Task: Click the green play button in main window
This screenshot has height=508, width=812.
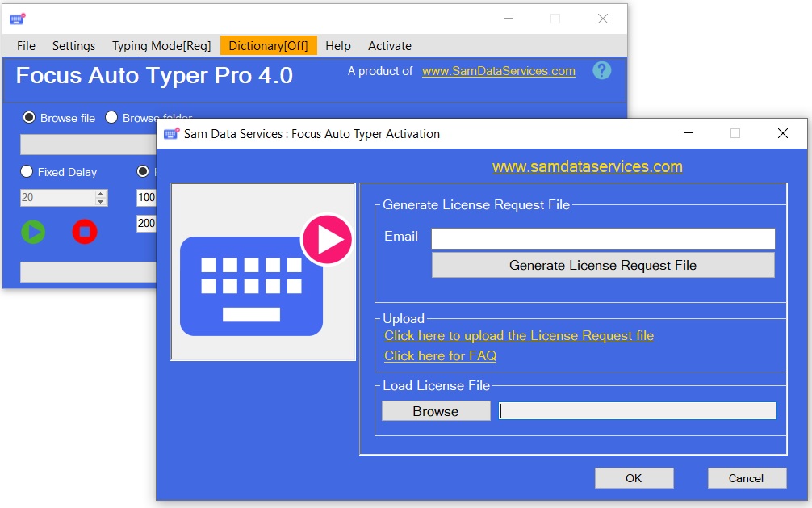Action: click(33, 232)
